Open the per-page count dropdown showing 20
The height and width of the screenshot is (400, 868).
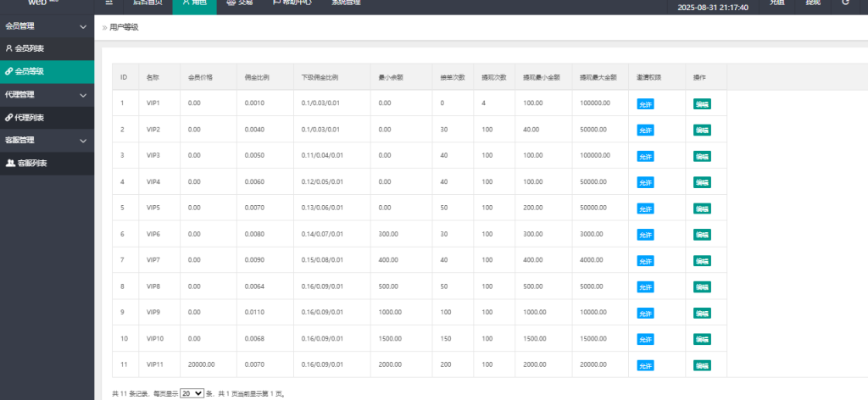192,393
